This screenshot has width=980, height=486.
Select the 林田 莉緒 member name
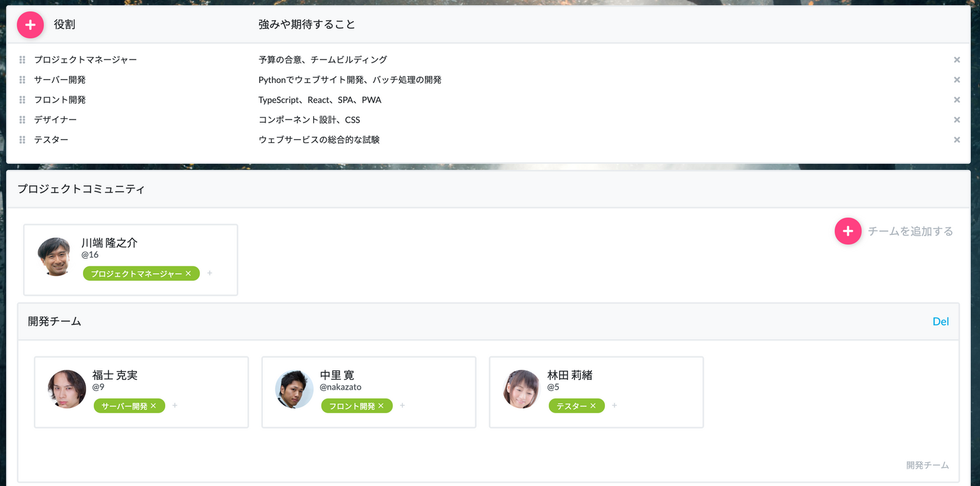(570, 375)
